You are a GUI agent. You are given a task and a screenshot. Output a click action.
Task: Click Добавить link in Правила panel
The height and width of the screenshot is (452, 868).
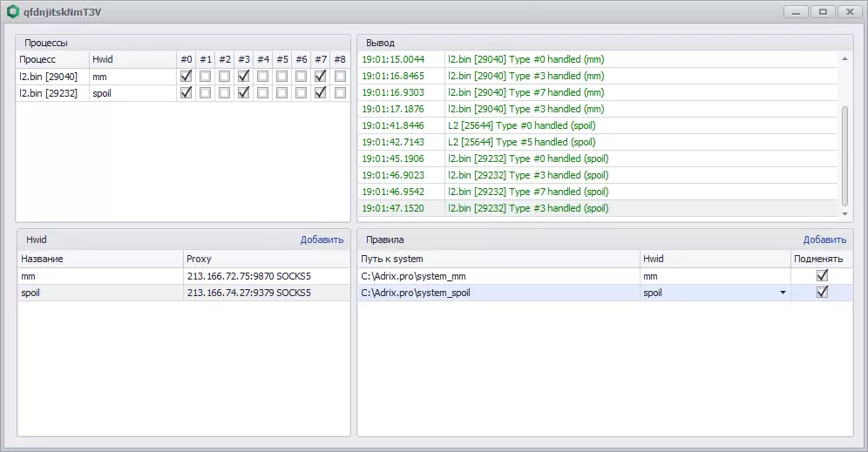[x=824, y=239]
